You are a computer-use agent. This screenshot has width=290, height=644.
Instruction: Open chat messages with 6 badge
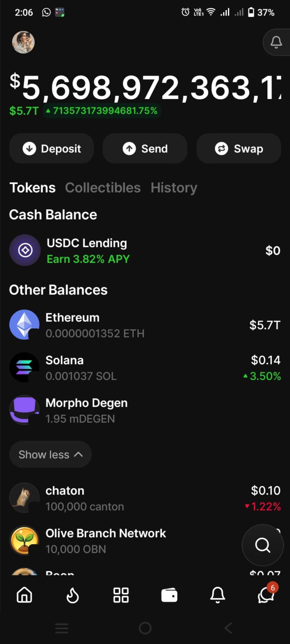pos(266,595)
